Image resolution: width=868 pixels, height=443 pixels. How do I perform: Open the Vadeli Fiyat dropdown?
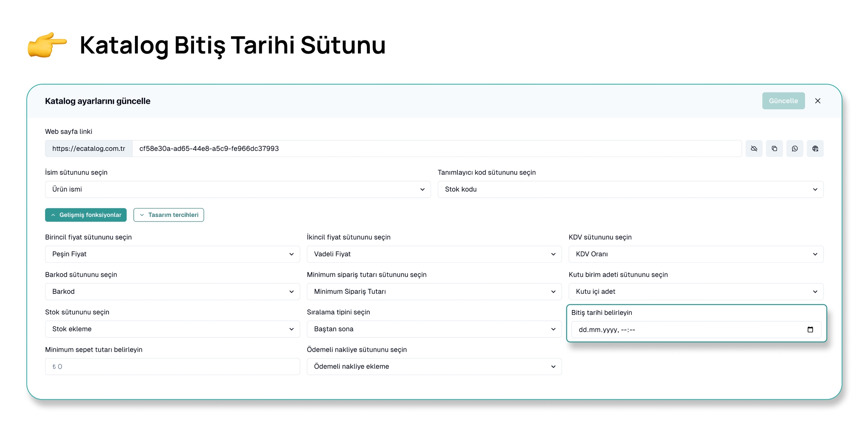tap(434, 254)
